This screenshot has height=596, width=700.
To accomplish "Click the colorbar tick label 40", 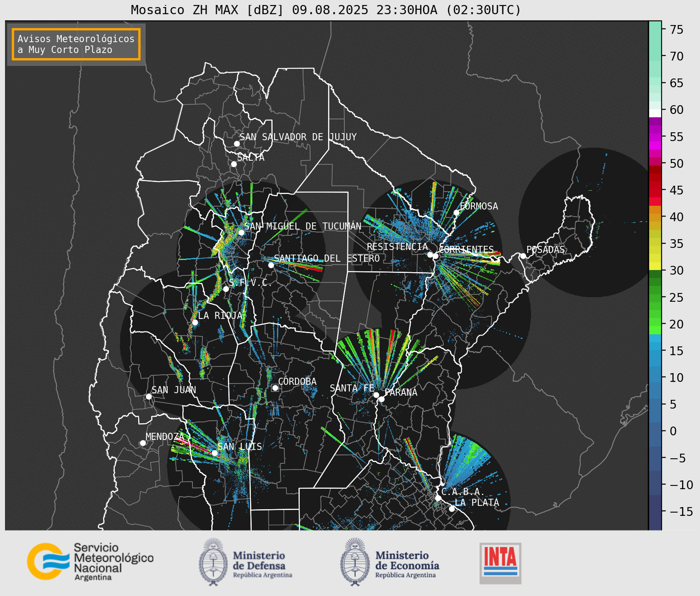I will [x=677, y=217].
